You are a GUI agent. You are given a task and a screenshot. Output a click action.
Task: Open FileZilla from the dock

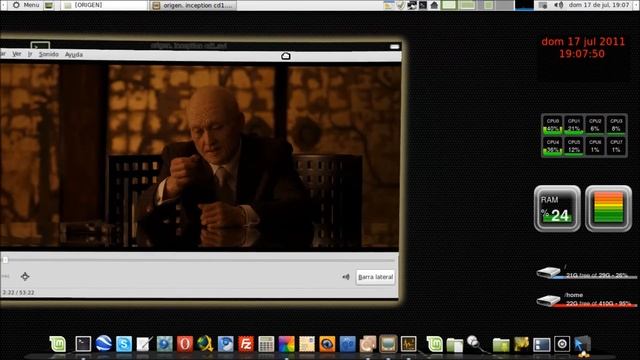point(246,344)
